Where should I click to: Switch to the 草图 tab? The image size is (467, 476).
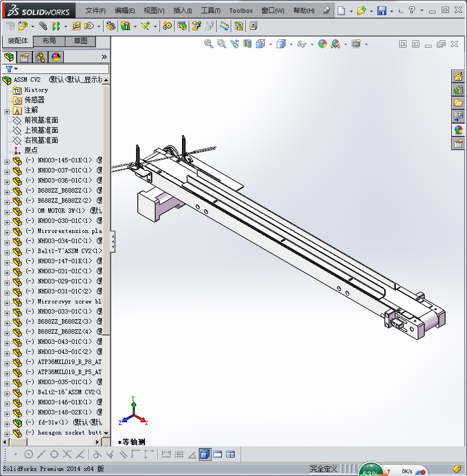click(x=81, y=41)
